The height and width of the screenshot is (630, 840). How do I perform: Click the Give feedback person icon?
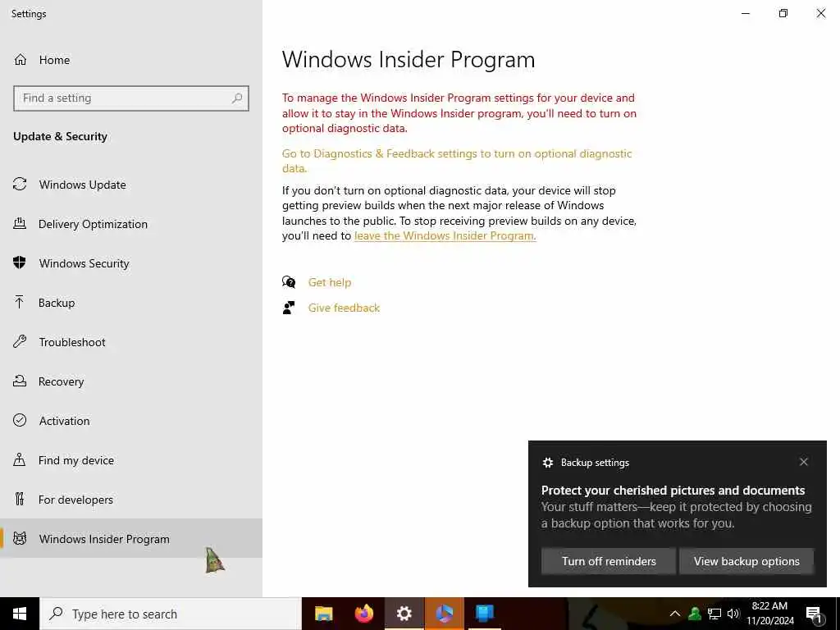(x=289, y=308)
